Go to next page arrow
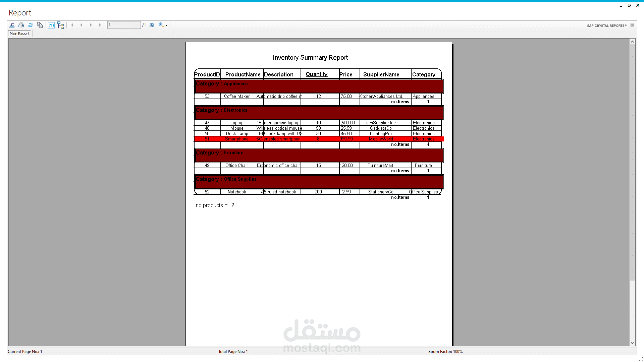 click(x=91, y=25)
